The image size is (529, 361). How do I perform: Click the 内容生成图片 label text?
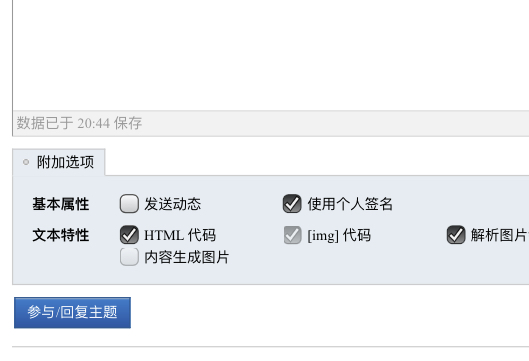(187, 257)
